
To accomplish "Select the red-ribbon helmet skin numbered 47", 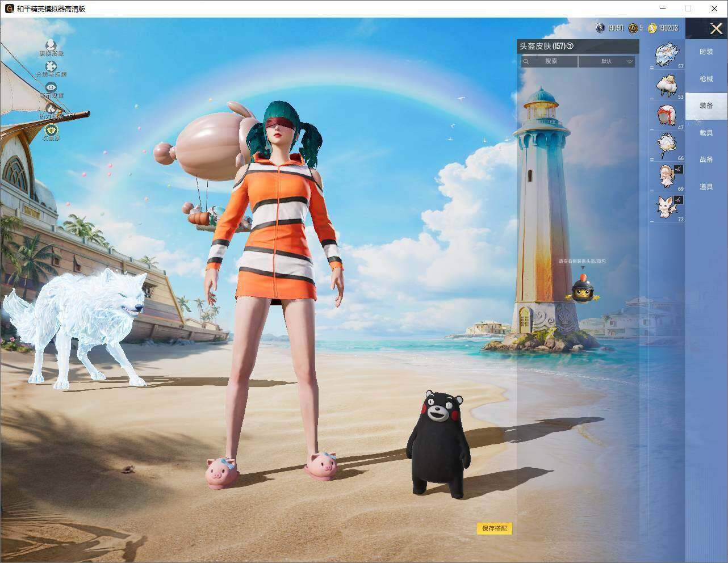I will pyautogui.click(x=667, y=116).
